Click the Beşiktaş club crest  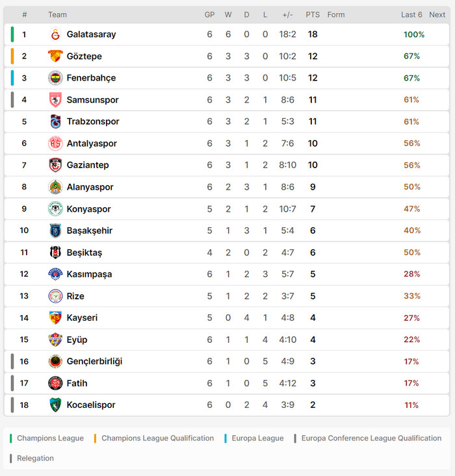[x=55, y=253]
